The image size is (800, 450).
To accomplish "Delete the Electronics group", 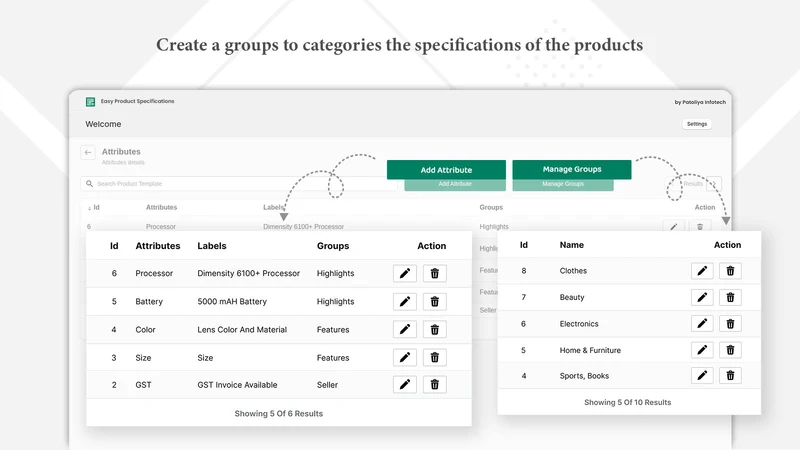I will pos(730,323).
